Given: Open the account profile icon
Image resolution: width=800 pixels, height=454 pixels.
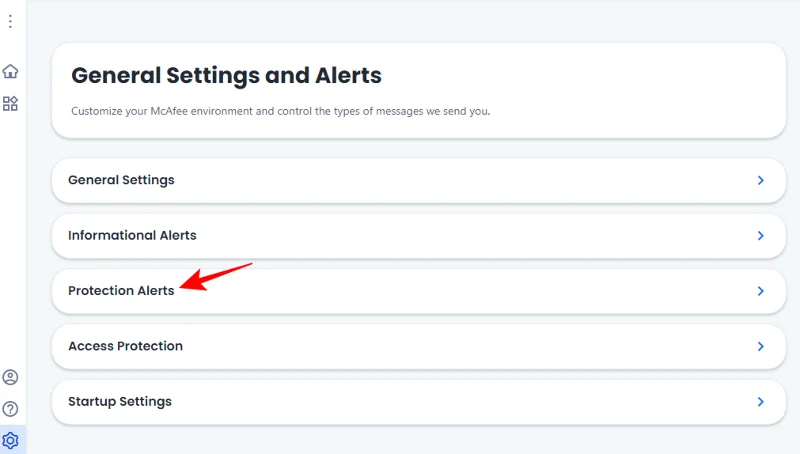Looking at the screenshot, I should tap(10, 377).
